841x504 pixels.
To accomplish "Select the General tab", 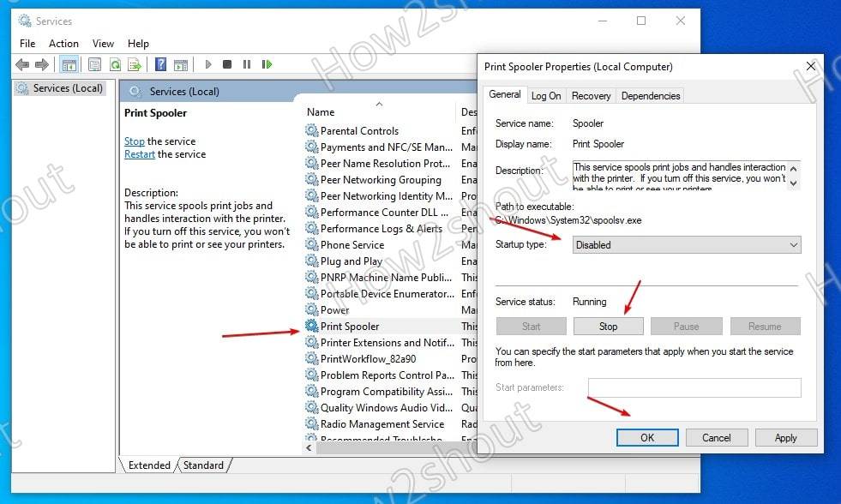I will pyautogui.click(x=505, y=94).
